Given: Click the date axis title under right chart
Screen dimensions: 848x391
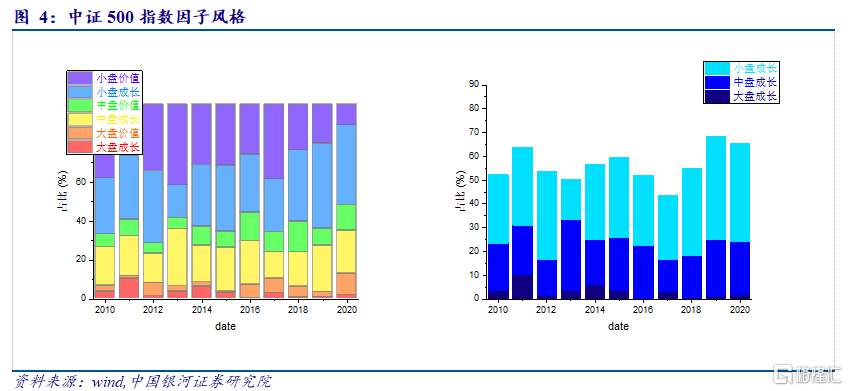Looking at the screenshot, I should 618,326.
